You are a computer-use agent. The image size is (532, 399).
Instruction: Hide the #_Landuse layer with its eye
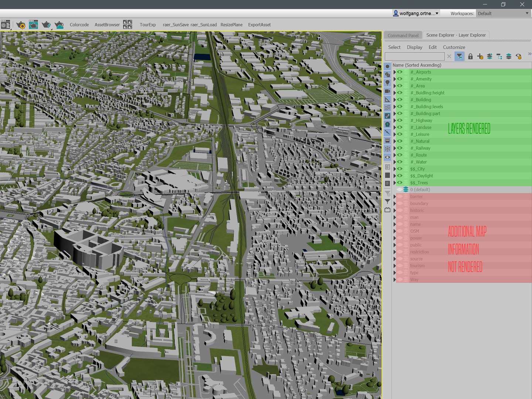click(x=400, y=127)
